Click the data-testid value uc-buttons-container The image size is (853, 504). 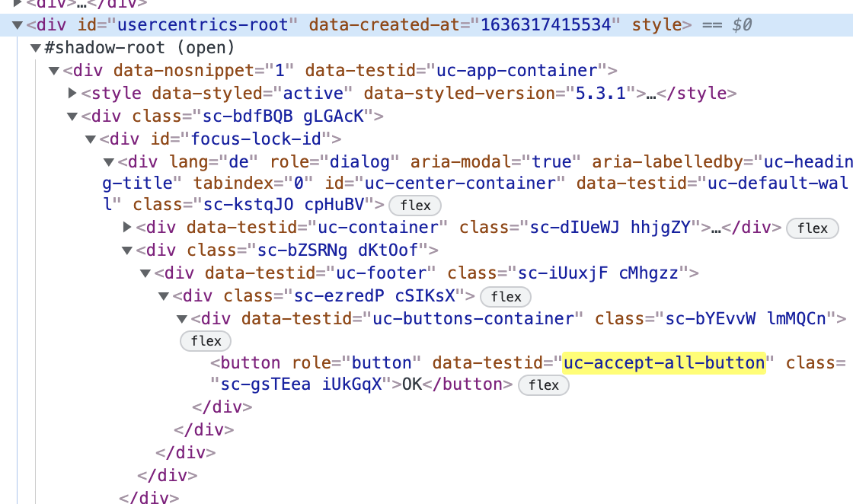point(473,318)
